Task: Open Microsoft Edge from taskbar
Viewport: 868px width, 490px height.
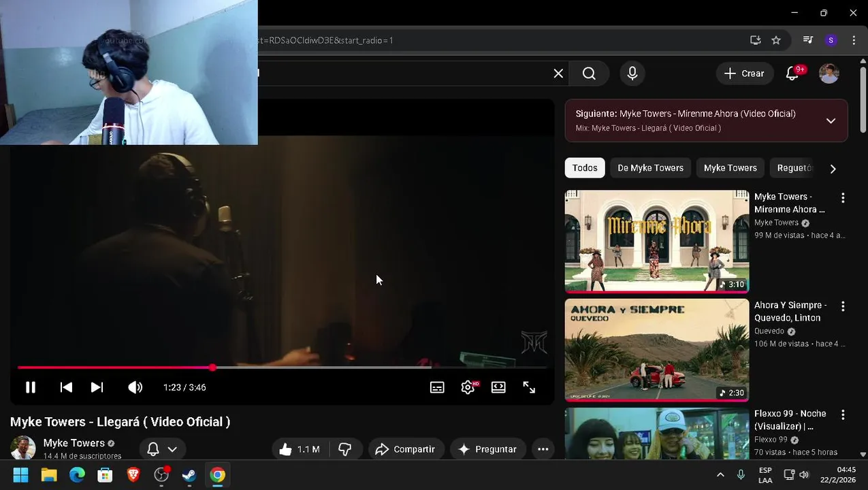Action: coord(77,475)
